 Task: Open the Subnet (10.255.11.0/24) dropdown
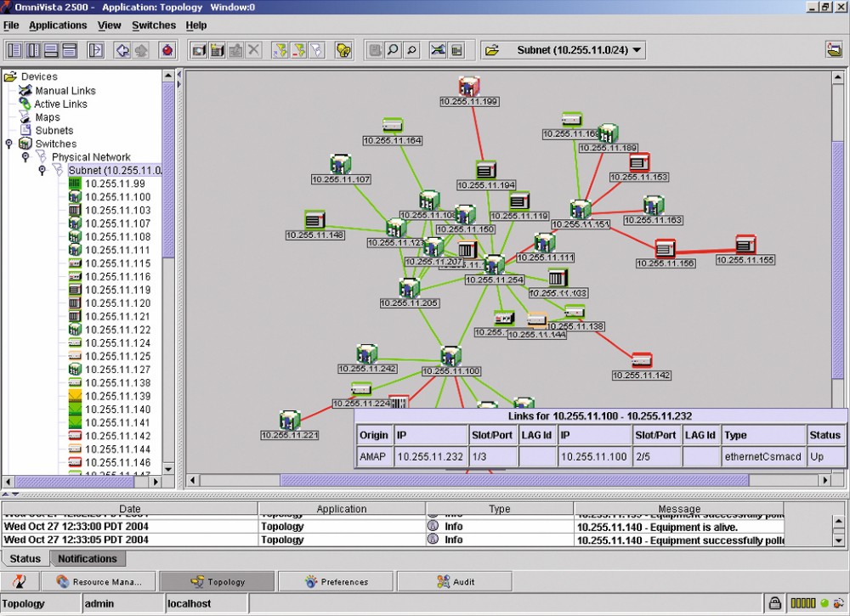pos(564,50)
